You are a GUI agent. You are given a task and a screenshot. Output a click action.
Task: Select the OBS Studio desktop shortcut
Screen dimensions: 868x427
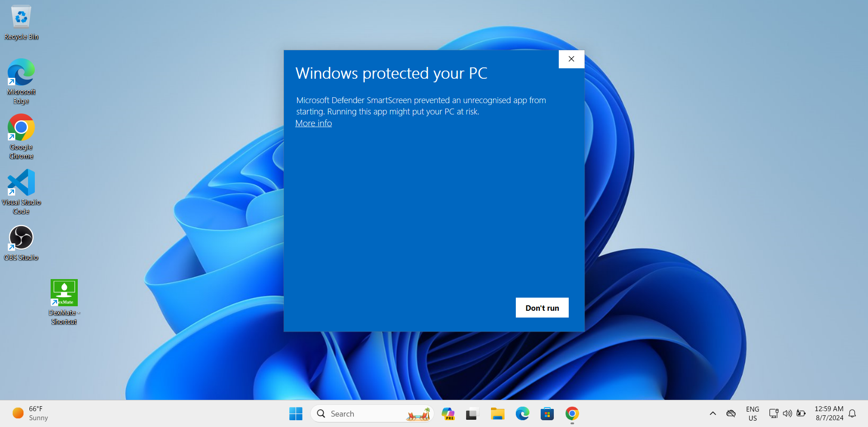click(21, 243)
